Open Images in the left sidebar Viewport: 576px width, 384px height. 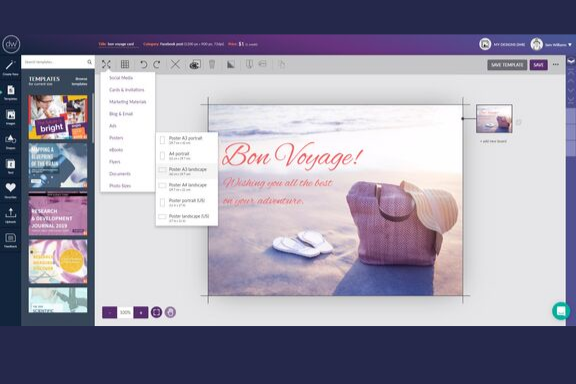[x=11, y=117]
